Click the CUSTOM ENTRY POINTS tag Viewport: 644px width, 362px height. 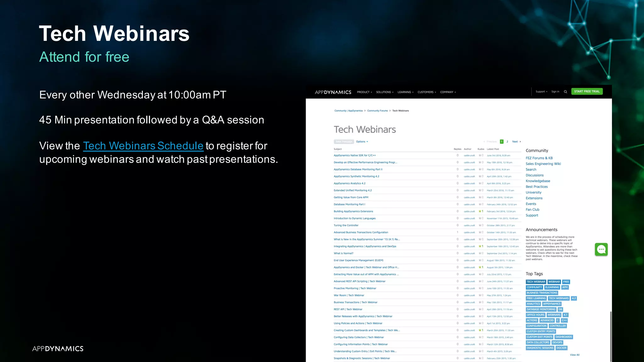541,332
